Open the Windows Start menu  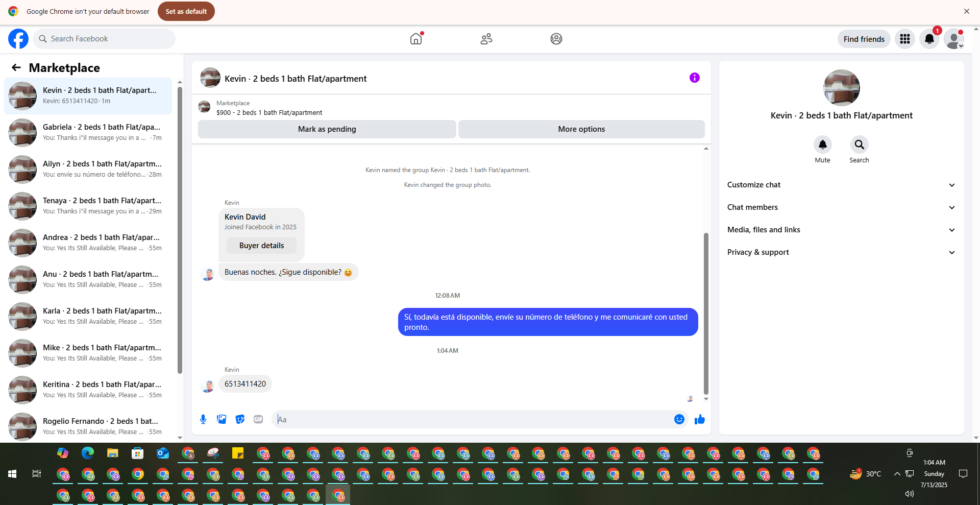(x=12, y=474)
